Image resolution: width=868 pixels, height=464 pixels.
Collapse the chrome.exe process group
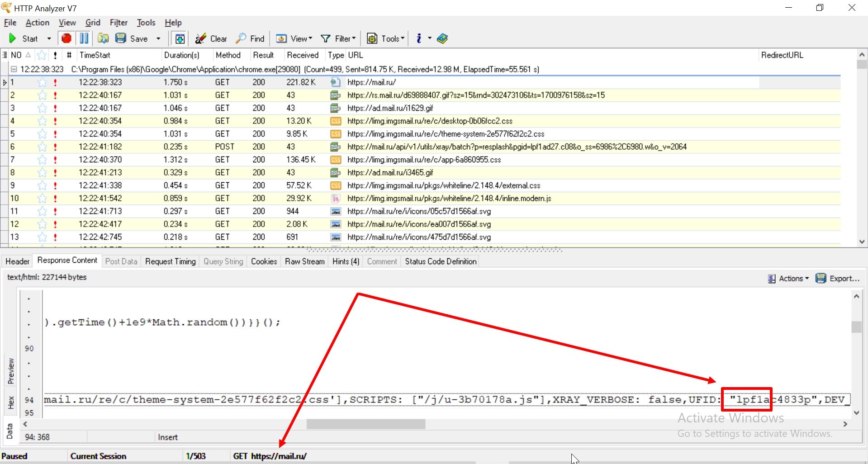coord(14,69)
